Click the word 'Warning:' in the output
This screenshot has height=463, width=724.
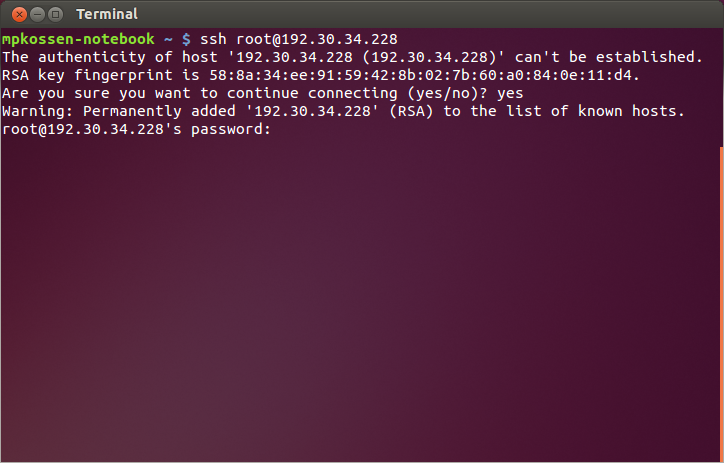pyautogui.click(x=38, y=111)
